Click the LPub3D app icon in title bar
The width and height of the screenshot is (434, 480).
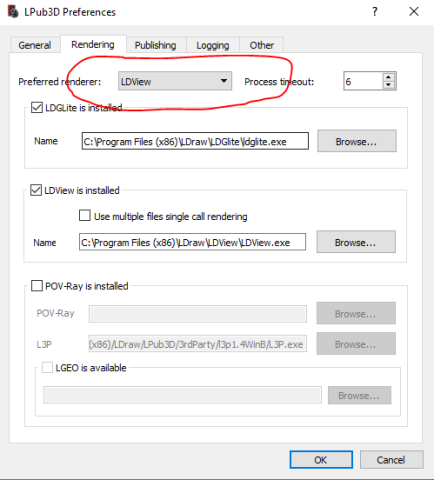point(13,12)
